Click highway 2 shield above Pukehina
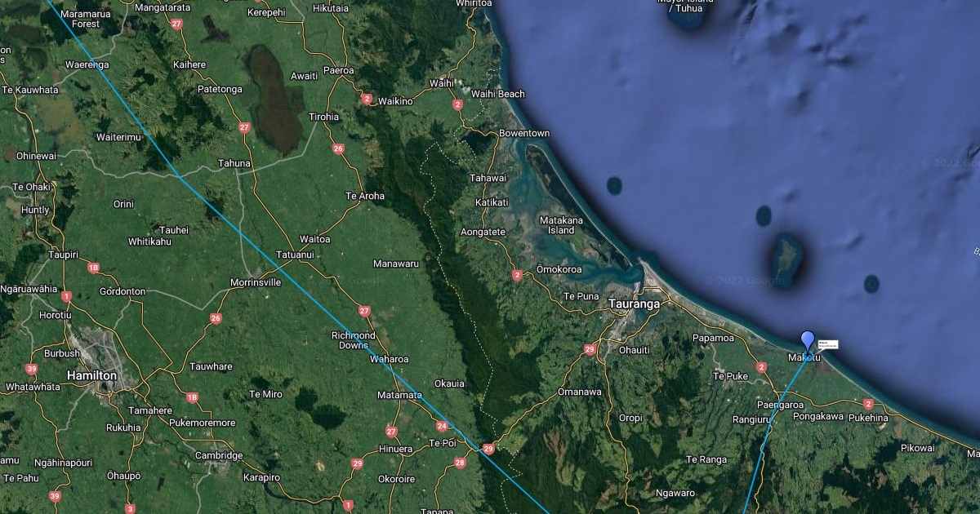 pyautogui.click(x=868, y=404)
